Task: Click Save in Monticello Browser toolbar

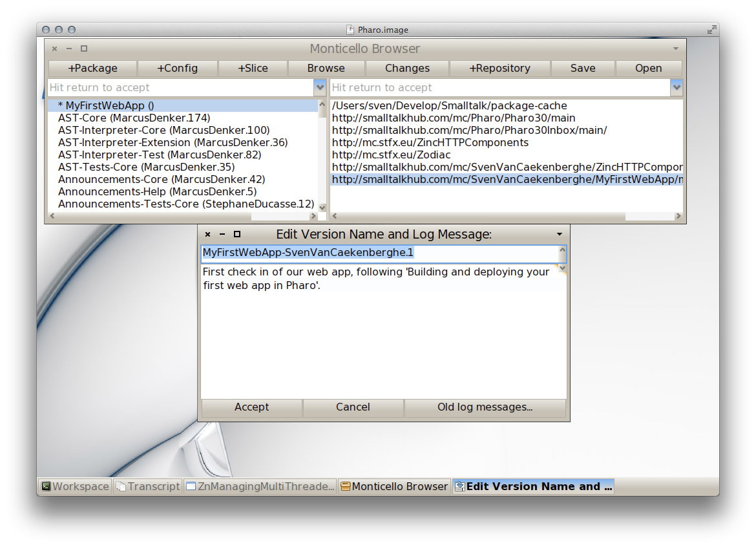Action: pyautogui.click(x=583, y=69)
